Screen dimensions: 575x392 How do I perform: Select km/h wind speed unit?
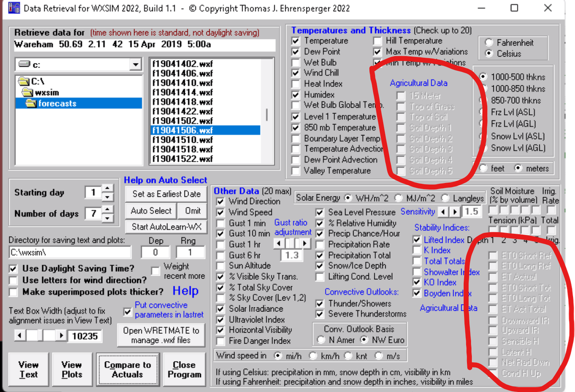coord(313,356)
